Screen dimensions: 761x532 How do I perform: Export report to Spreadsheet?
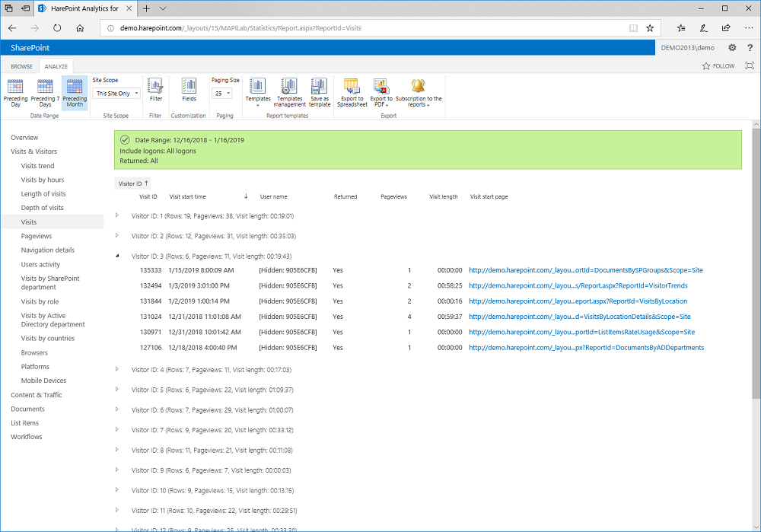coord(352,91)
